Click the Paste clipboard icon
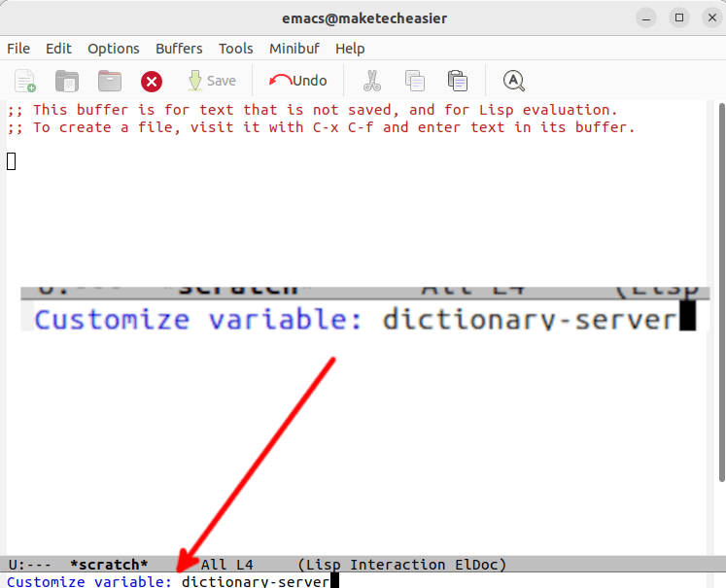 (x=458, y=81)
